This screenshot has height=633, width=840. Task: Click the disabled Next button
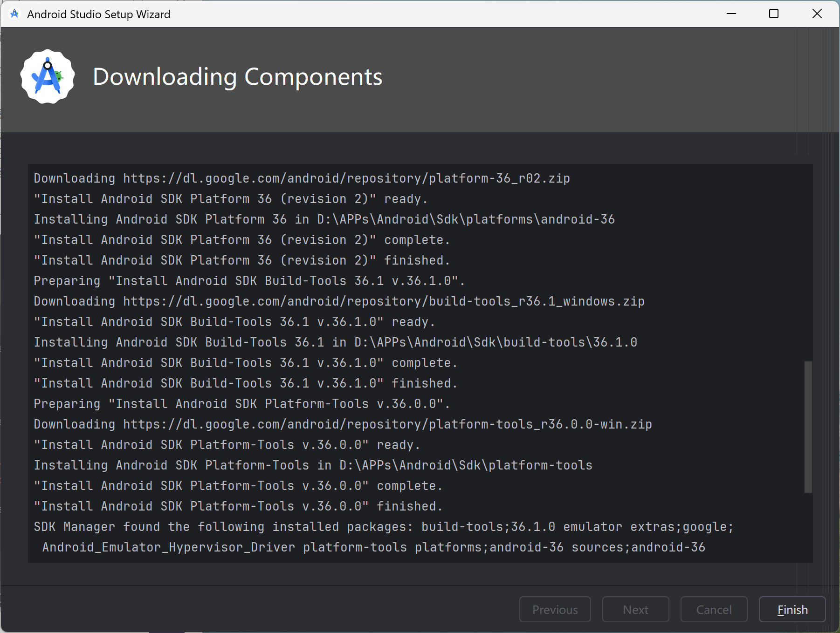pos(635,609)
